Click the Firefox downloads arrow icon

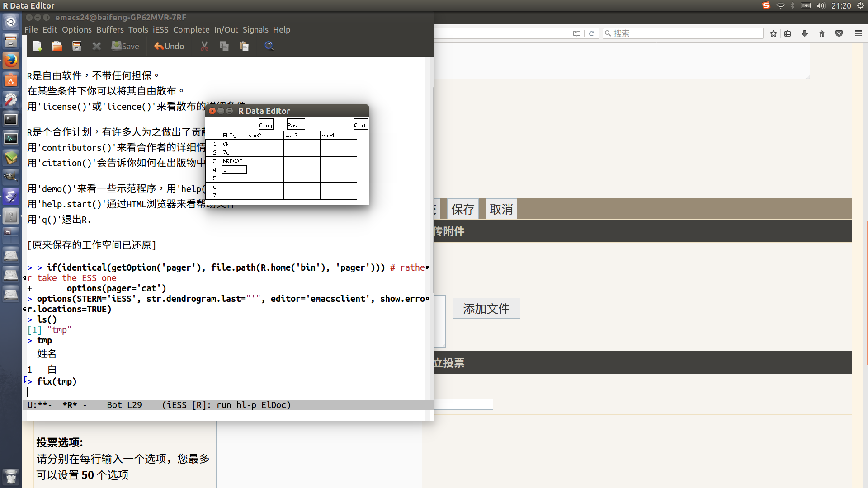coord(805,33)
